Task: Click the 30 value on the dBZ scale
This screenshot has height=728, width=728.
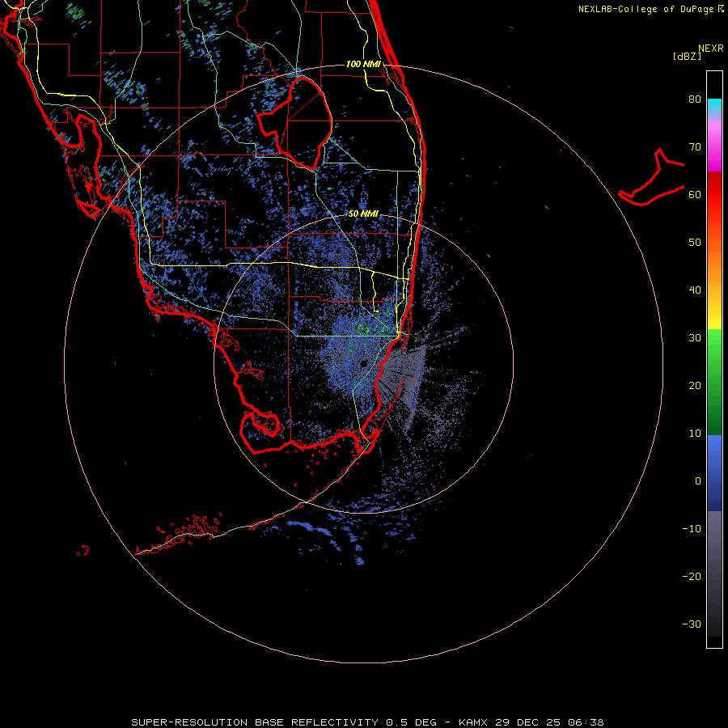Action: pos(695,337)
